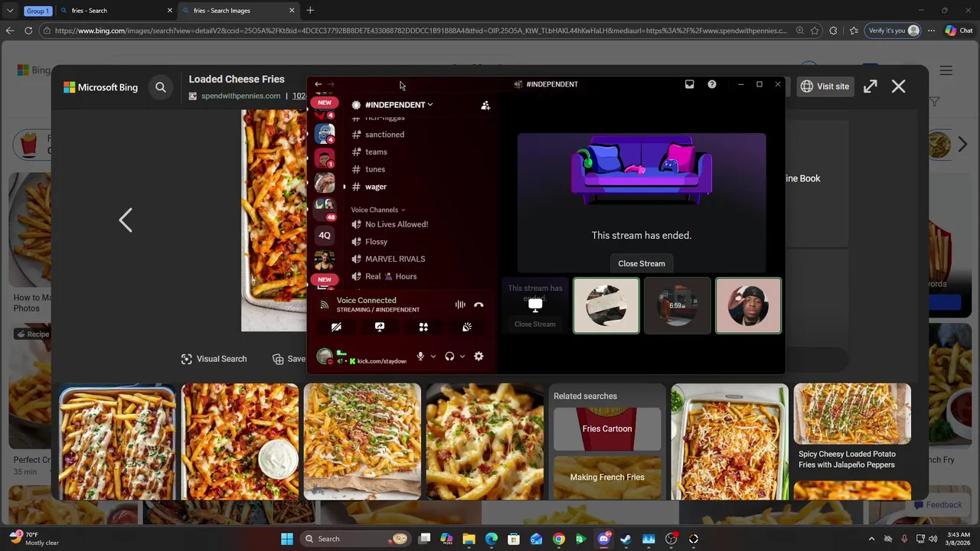Image resolution: width=980 pixels, height=551 pixels.
Task: Open microphone input options chevron
Action: point(433,357)
